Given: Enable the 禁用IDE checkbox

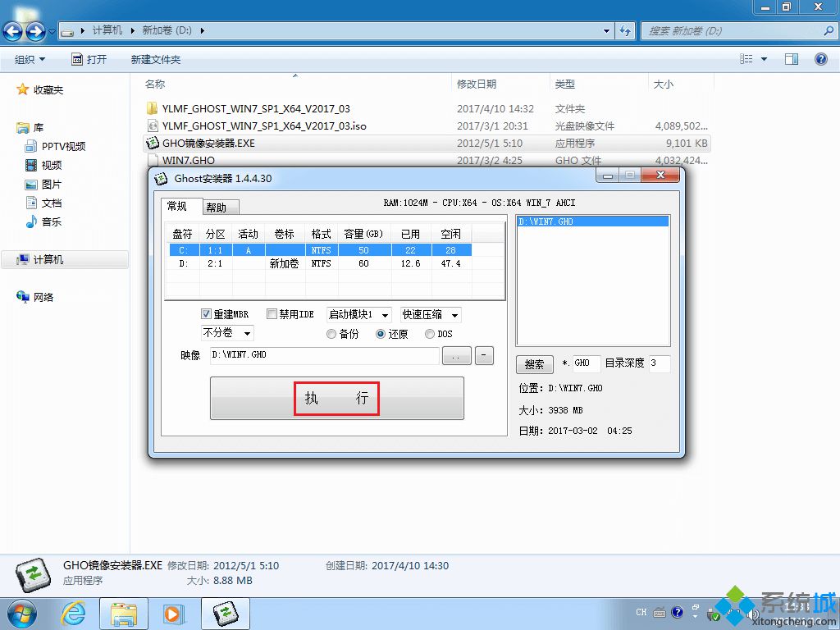Looking at the screenshot, I should click(x=272, y=314).
